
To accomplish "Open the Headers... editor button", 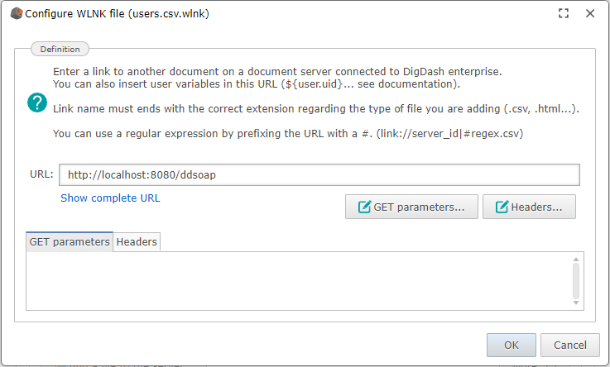I will 529,207.
